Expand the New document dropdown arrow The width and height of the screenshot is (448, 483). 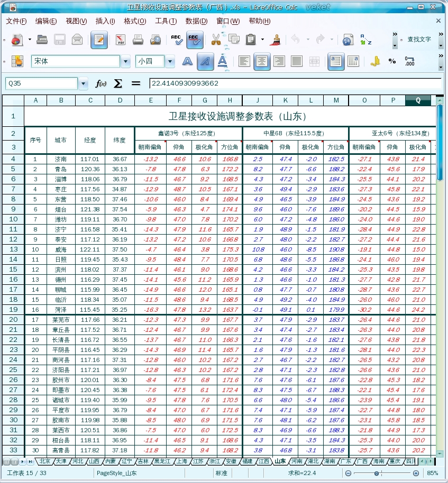tap(30, 40)
